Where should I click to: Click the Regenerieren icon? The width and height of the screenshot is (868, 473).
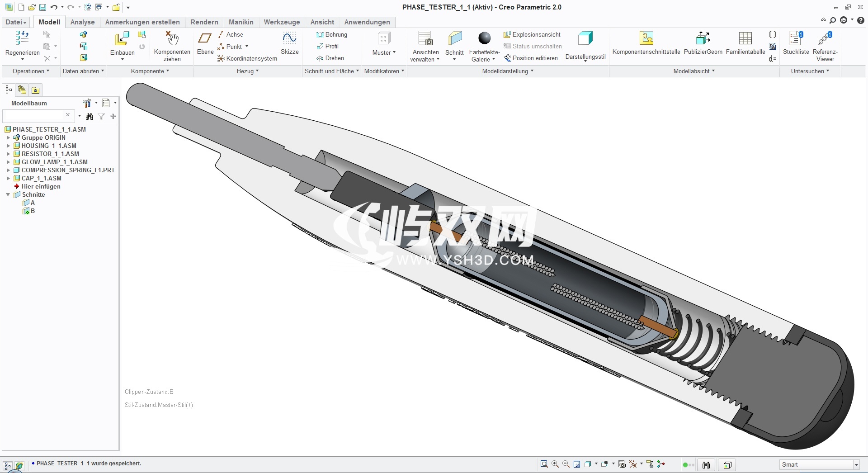coord(22,38)
